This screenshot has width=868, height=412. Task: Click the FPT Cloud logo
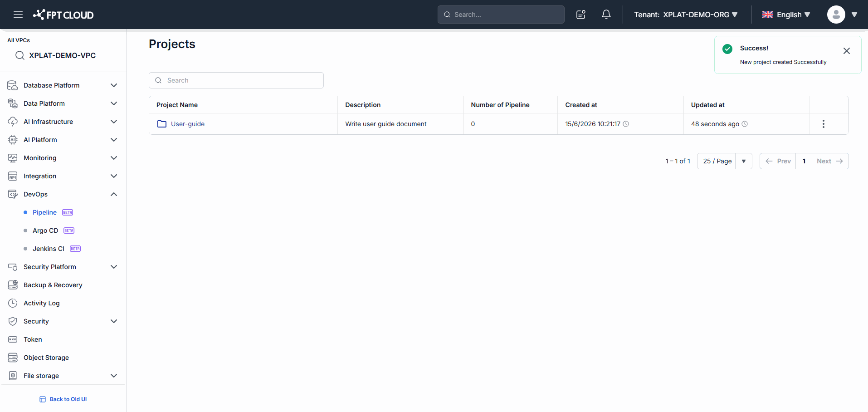[63, 15]
